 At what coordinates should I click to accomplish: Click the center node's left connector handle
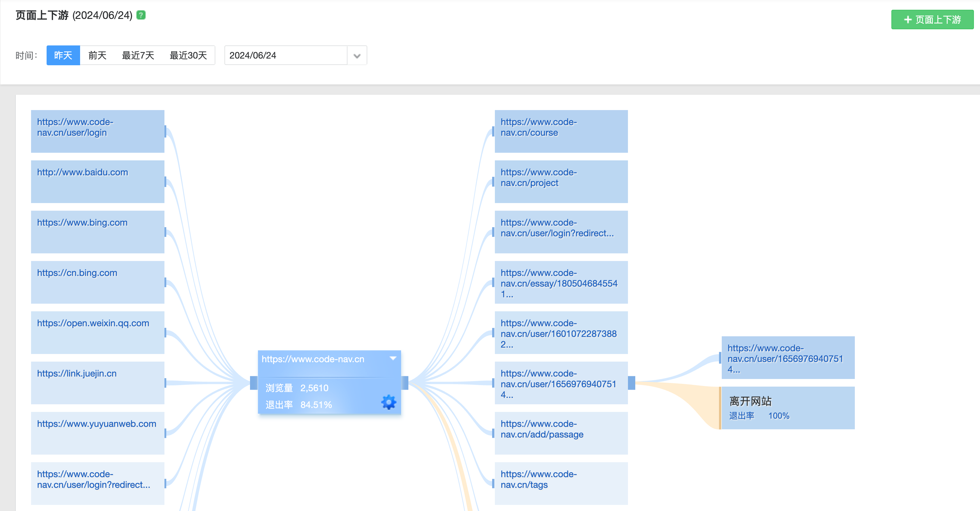(x=253, y=383)
